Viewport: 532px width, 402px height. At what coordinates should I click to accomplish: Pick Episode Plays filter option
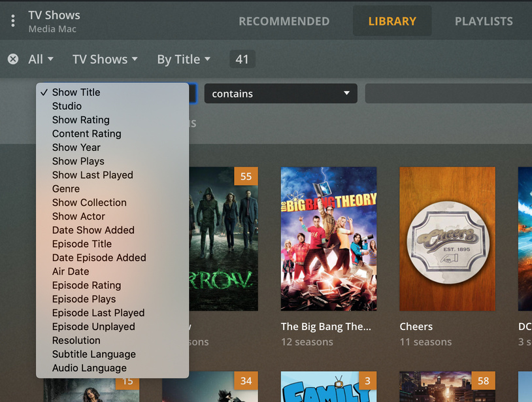[112, 299]
